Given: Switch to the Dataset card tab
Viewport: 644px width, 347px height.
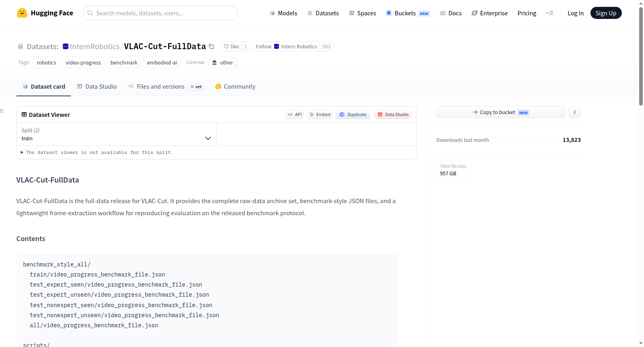Looking at the screenshot, I should (x=44, y=87).
